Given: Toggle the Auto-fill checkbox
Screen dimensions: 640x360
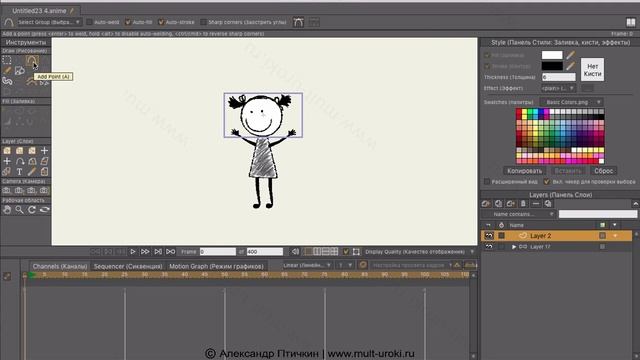Looking at the screenshot, I should pyautogui.click(x=128, y=22).
